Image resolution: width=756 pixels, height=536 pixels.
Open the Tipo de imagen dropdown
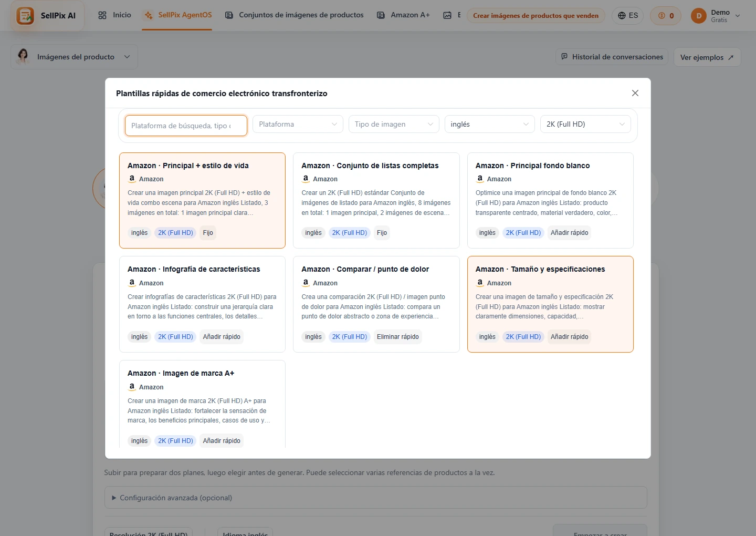(394, 125)
